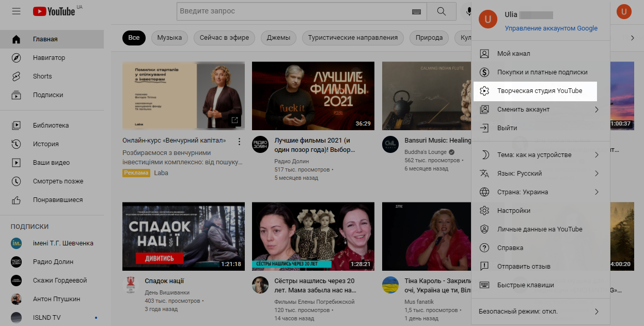
Task: Open Навигатор in the sidebar
Action: (x=52, y=58)
